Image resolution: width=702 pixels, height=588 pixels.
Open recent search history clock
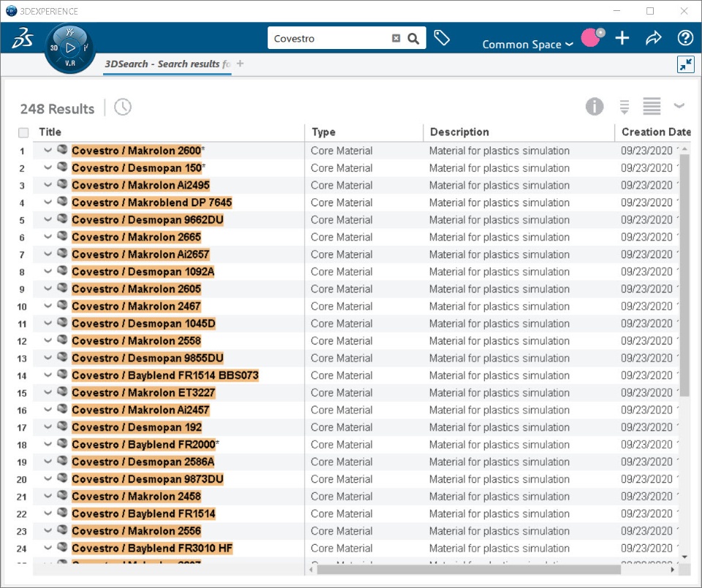pos(123,107)
